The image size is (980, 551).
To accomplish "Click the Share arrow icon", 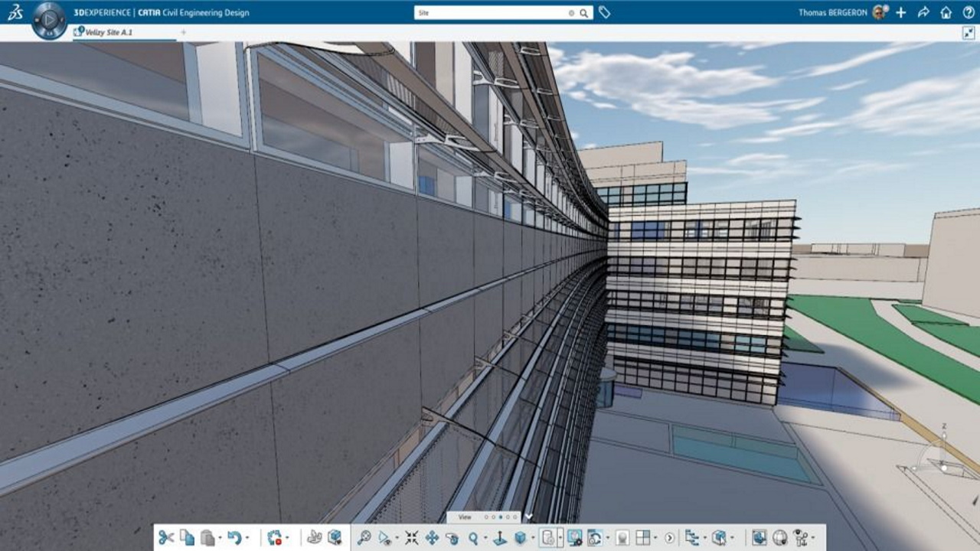I will click(923, 13).
